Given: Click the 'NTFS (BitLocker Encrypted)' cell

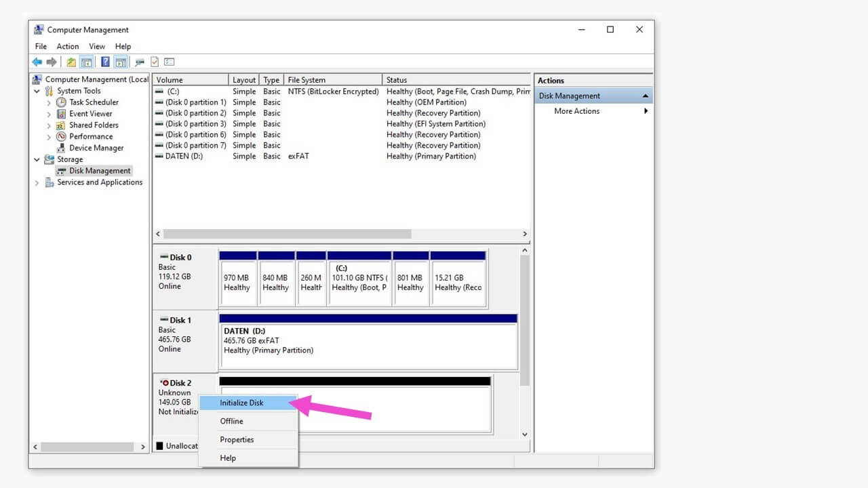Looking at the screenshot, I should (333, 91).
